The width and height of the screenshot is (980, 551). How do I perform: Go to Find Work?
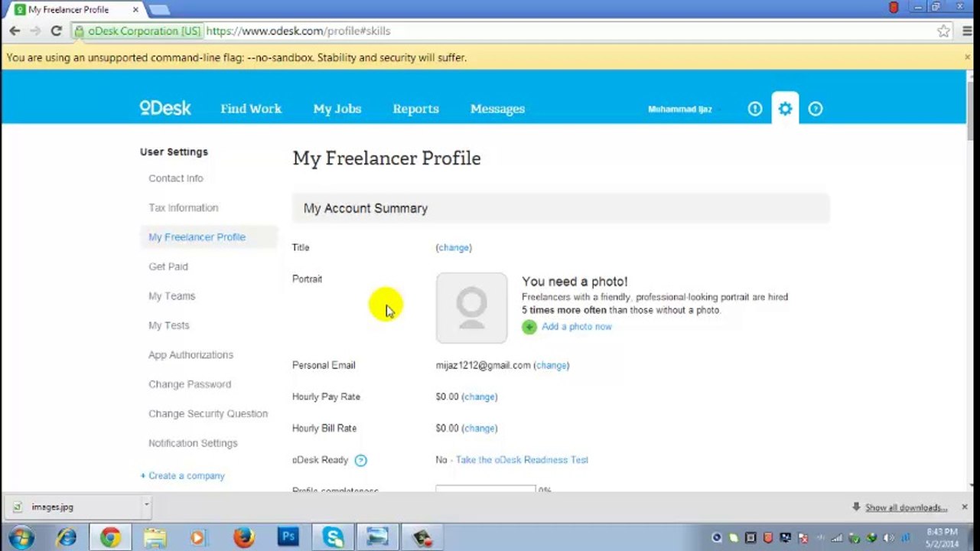(x=251, y=109)
